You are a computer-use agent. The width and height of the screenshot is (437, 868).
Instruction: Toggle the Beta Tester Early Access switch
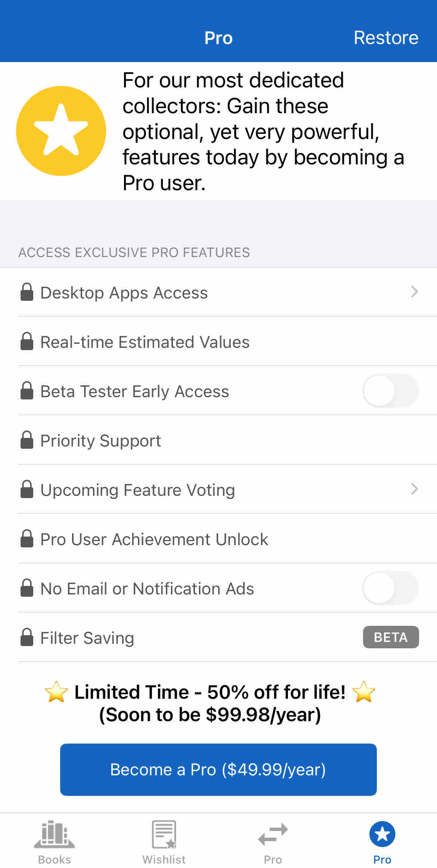pos(390,390)
